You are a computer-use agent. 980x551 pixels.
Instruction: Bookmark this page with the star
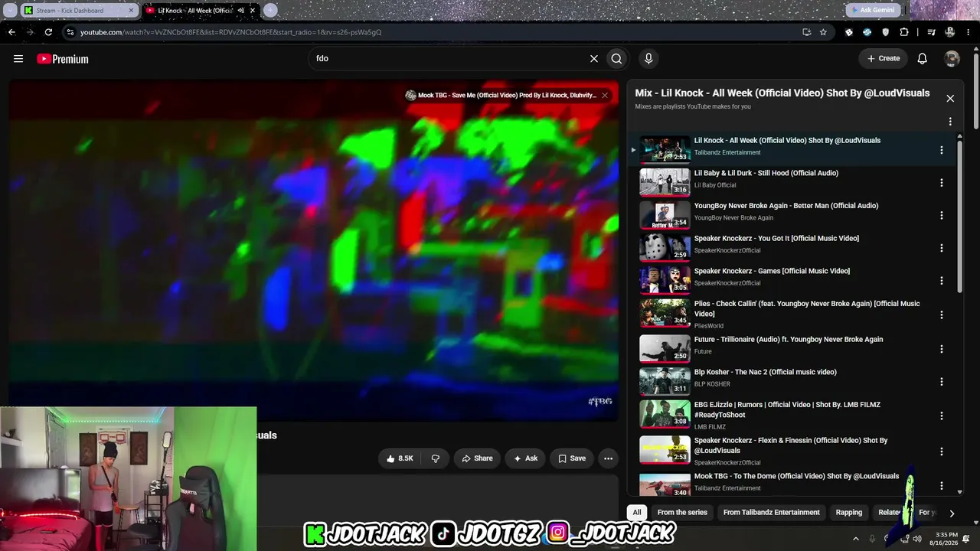point(823,32)
